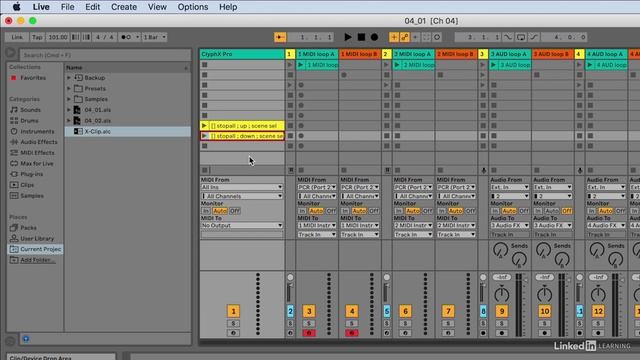Select Favorites in Collections
Screen dimensions: 640x360
pos(33,78)
